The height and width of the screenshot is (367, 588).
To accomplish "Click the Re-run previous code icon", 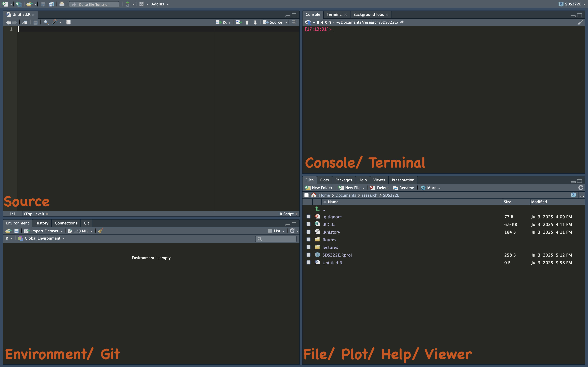I will pos(239,22).
